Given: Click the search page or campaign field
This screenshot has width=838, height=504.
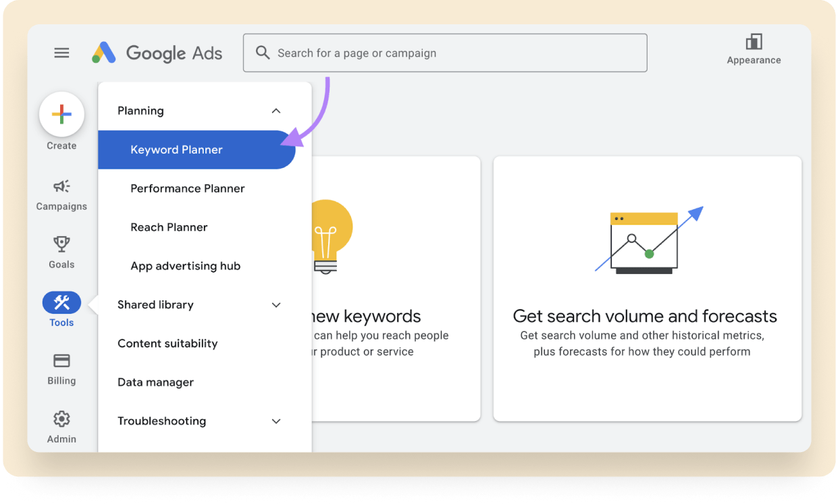Looking at the screenshot, I should (x=452, y=53).
